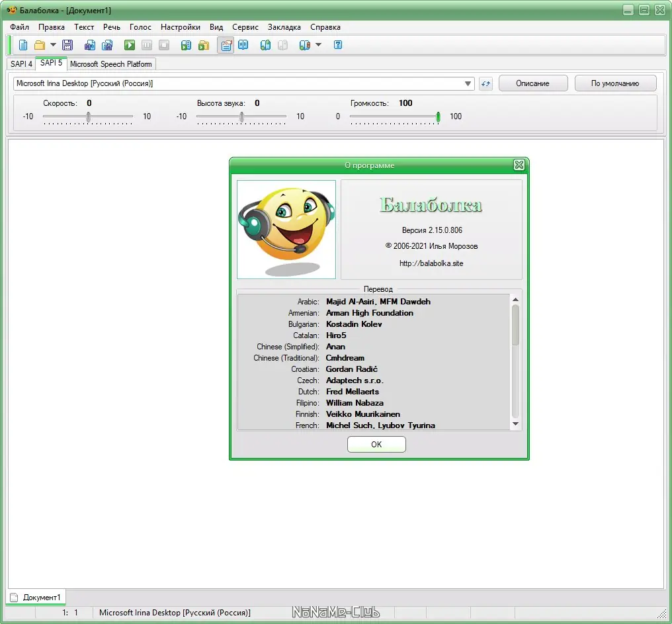
Task: Click the Read Clipboard Aloud icon
Action: click(186, 45)
